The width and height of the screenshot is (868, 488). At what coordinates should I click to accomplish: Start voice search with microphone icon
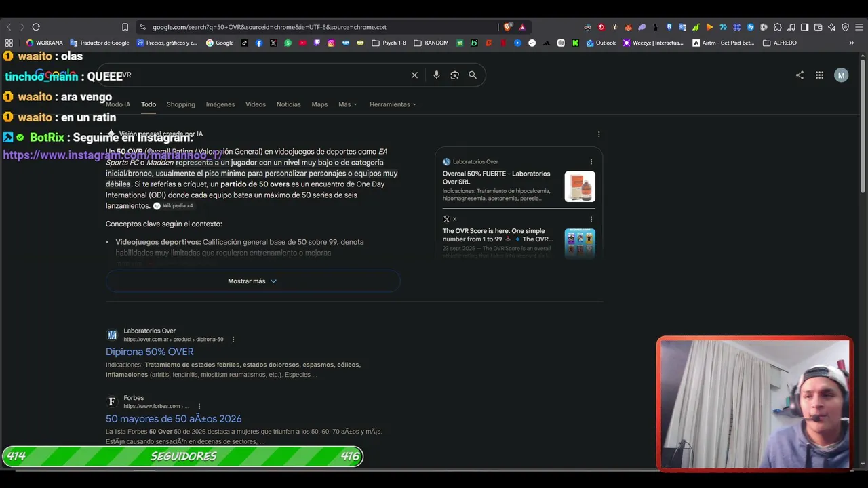[x=437, y=75]
